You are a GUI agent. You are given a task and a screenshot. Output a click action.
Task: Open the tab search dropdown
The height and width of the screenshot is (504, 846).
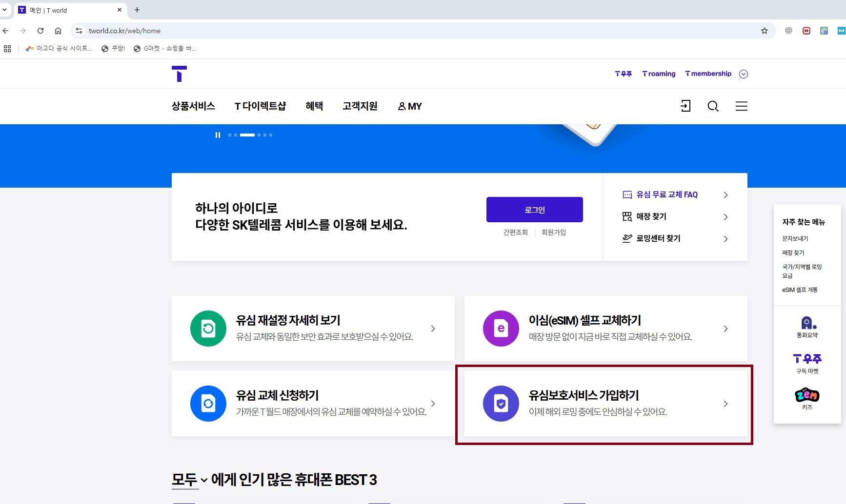click(x=4, y=9)
